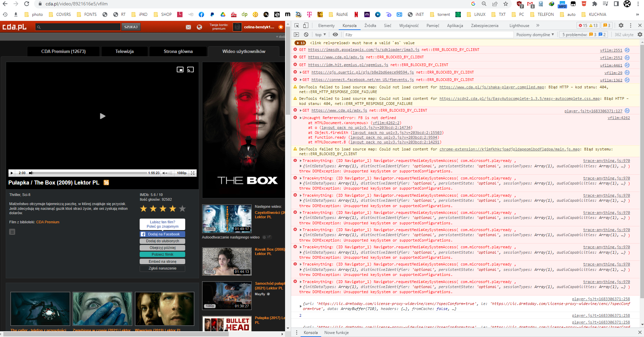Clear the console output
644x337 pixels.
306,35
